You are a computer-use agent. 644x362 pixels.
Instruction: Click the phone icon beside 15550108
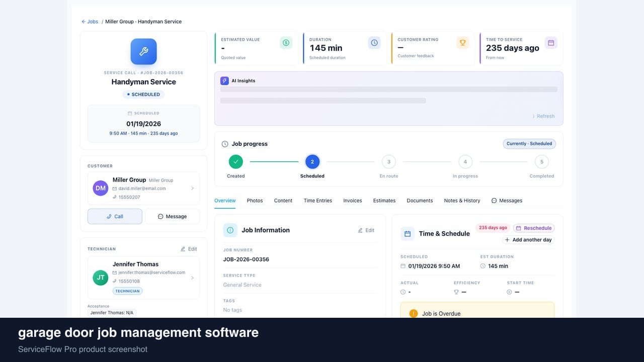click(x=115, y=281)
